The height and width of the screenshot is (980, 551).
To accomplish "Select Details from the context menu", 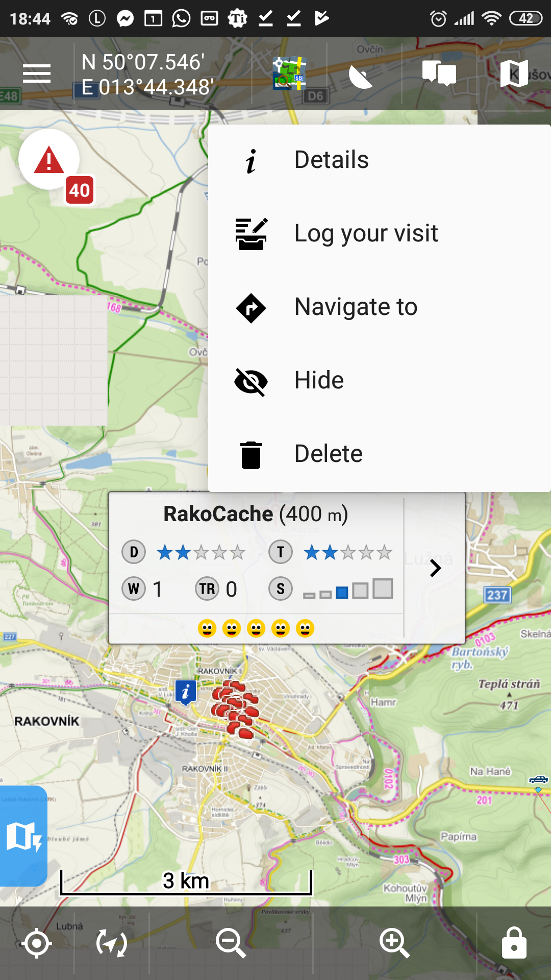I will point(332,160).
